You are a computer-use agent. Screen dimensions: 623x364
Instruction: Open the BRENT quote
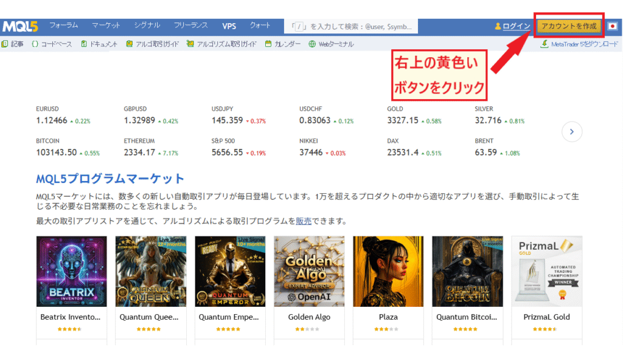click(x=498, y=147)
